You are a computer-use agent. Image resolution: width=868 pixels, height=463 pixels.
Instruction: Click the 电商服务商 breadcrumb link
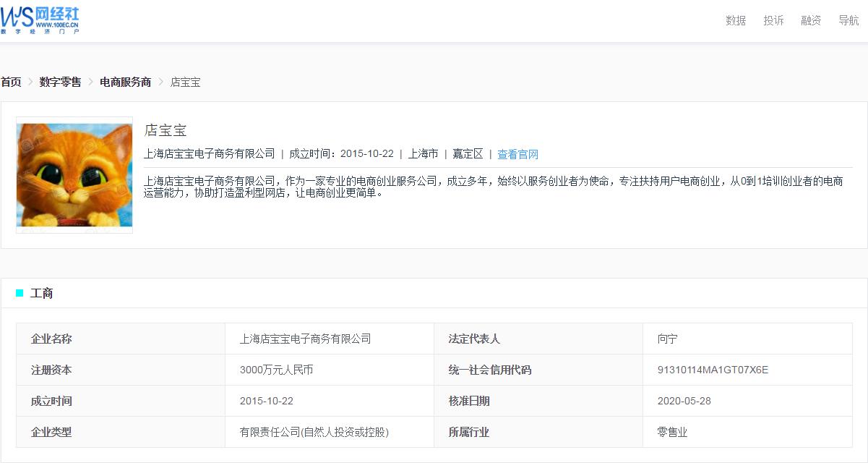[124, 82]
